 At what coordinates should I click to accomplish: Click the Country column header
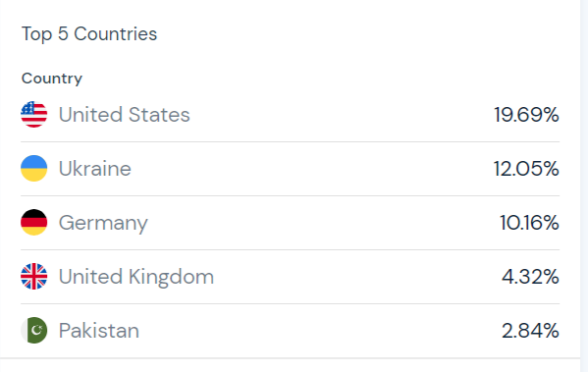click(52, 79)
